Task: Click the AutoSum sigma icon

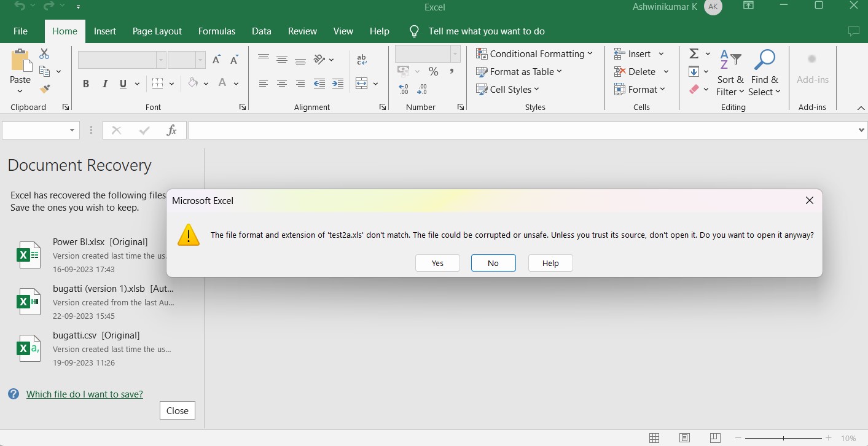Action: tap(694, 53)
